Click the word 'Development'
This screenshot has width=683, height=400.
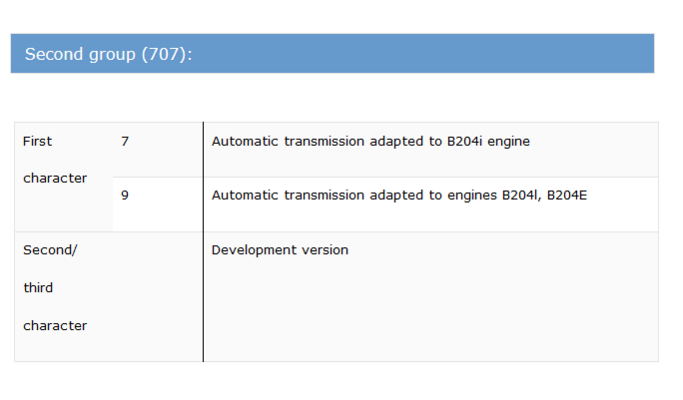(x=253, y=250)
